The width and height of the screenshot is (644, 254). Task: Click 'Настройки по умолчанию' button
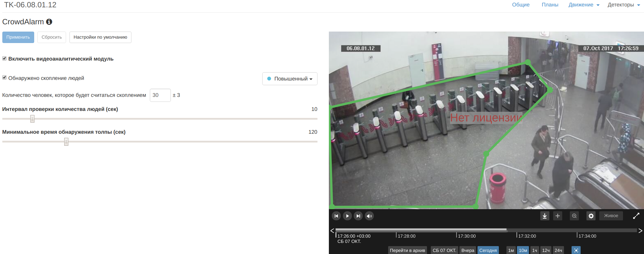(x=100, y=37)
